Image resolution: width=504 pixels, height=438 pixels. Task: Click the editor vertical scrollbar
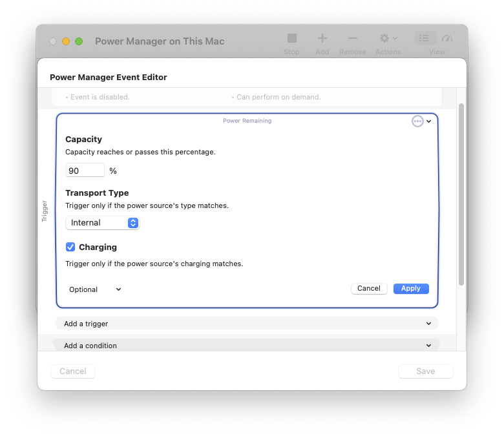click(461, 194)
